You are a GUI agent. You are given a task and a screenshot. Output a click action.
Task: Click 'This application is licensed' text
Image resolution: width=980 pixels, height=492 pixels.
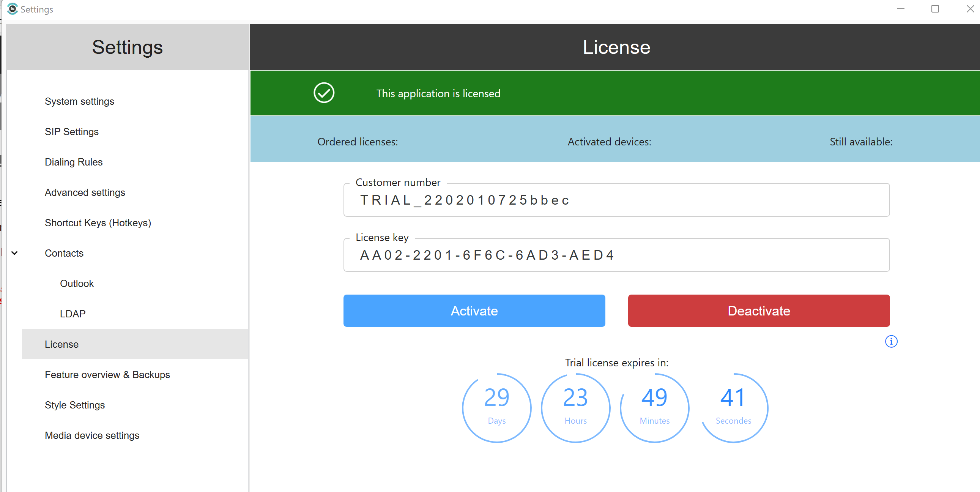point(438,94)
